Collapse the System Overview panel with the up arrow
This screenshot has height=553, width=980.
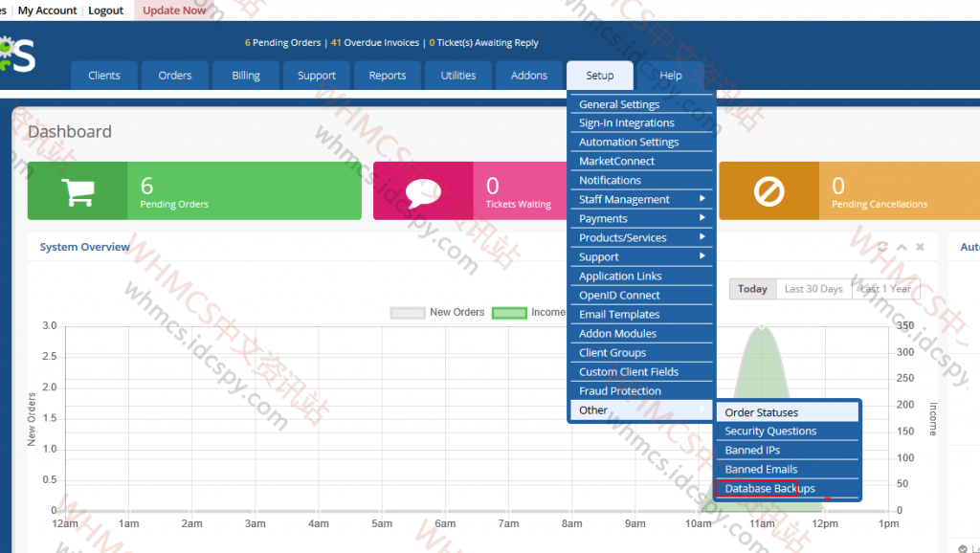coord(902,247)
